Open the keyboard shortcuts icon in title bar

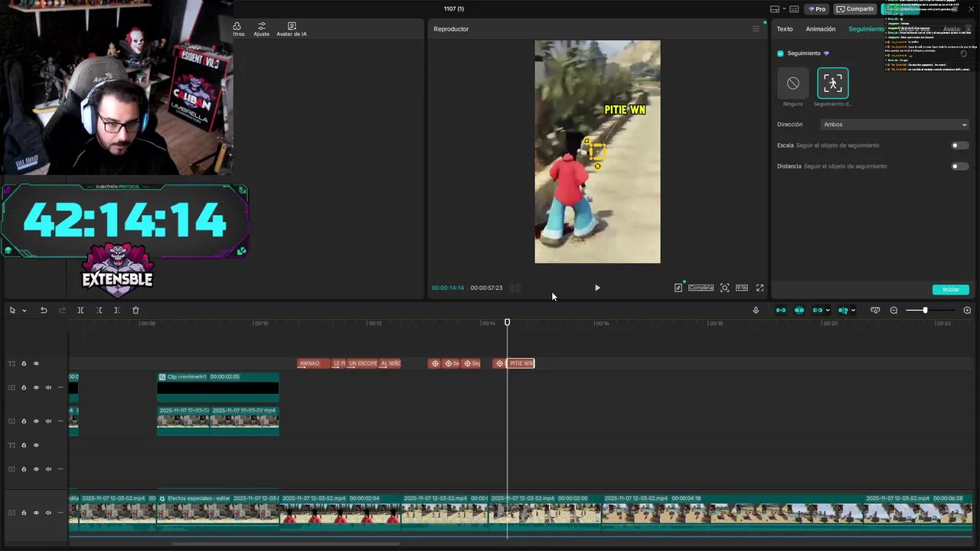click(794, 9)
